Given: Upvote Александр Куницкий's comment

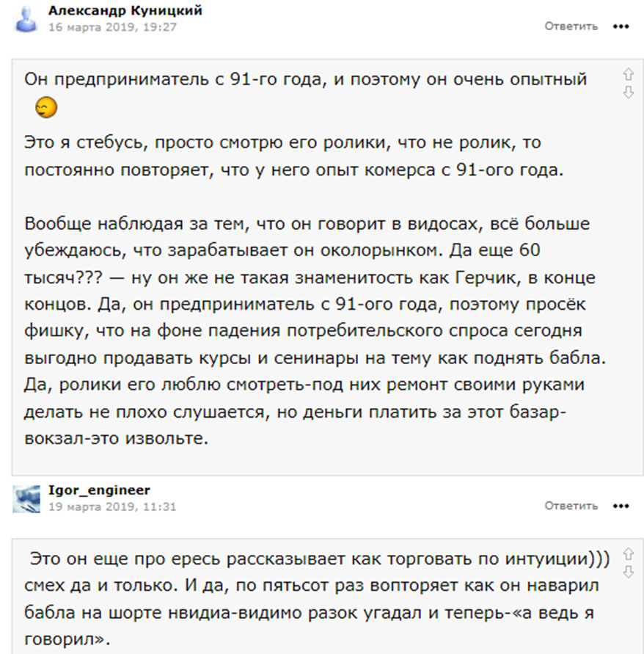Looking at the screenshot, I should click(628, 75).
